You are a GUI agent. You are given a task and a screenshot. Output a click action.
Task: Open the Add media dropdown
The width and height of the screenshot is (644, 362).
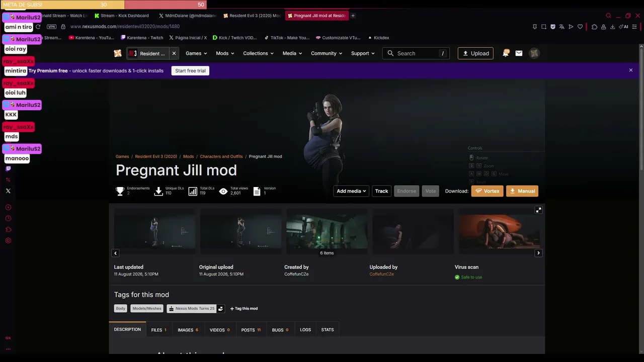[x=351, y=191]
